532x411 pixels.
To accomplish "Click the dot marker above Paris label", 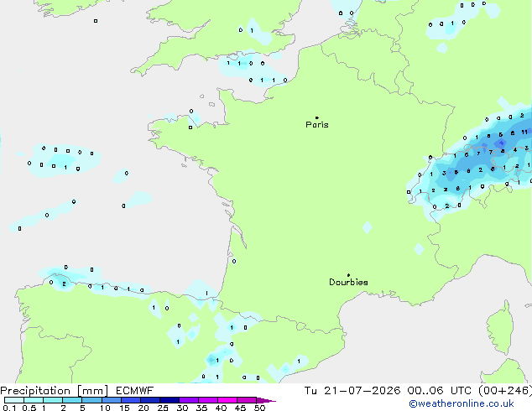I will coord(317,117).
